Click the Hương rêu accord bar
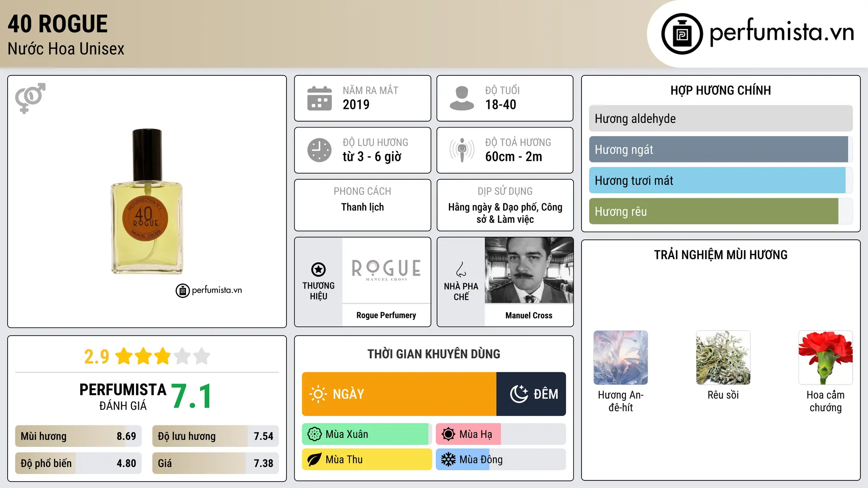 721,211
